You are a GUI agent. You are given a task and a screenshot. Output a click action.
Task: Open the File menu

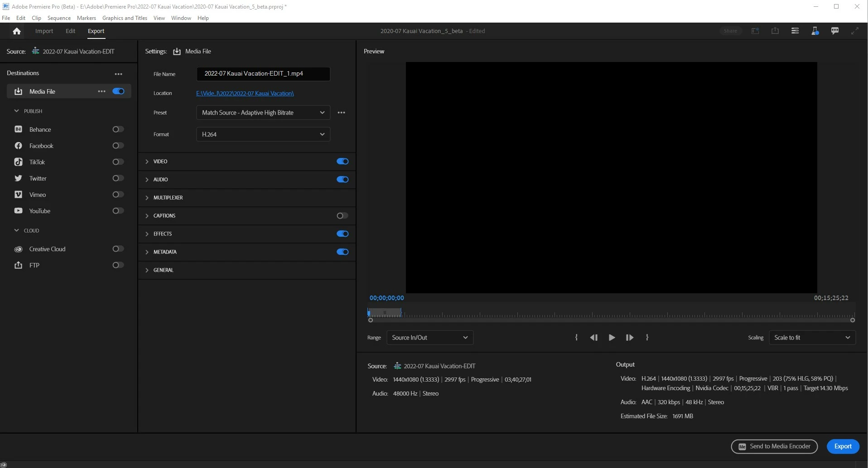(x=6, y=18)
